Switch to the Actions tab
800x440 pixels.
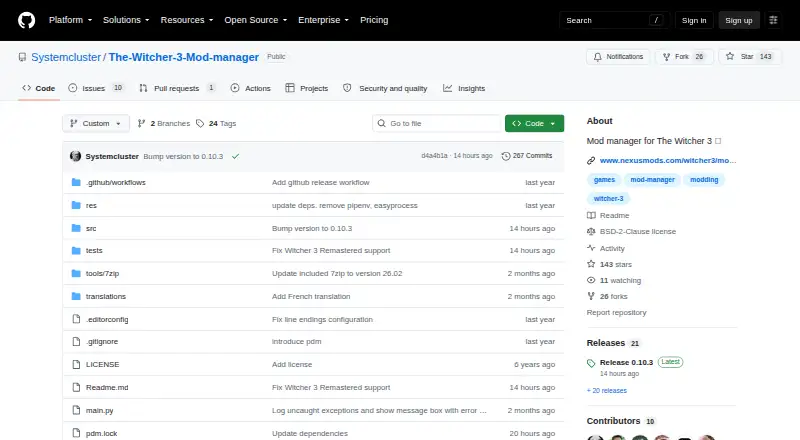[x=251, y=88]
